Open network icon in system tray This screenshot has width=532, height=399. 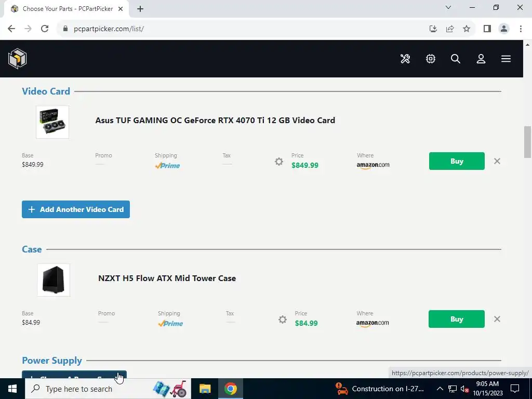(453, 389)
